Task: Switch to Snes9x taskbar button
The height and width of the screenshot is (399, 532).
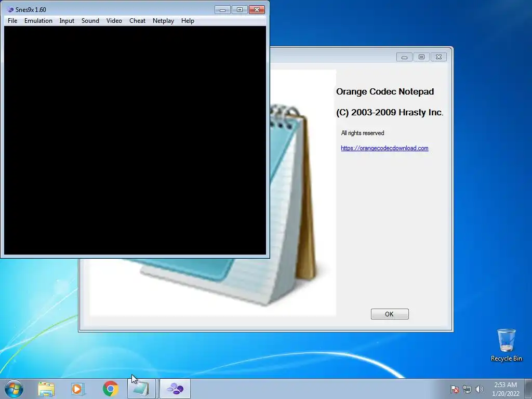Action: tap(175, 389)
